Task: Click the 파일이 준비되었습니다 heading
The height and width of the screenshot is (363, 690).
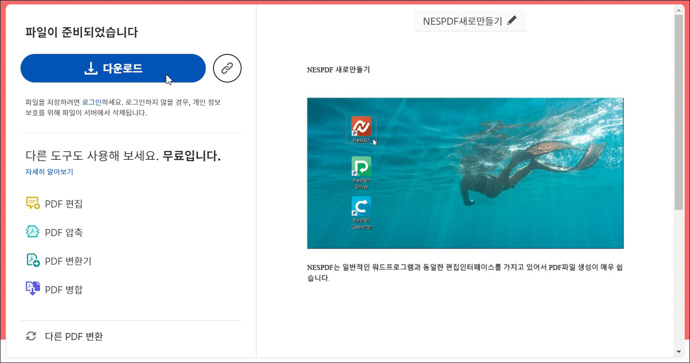Action: 81,32
